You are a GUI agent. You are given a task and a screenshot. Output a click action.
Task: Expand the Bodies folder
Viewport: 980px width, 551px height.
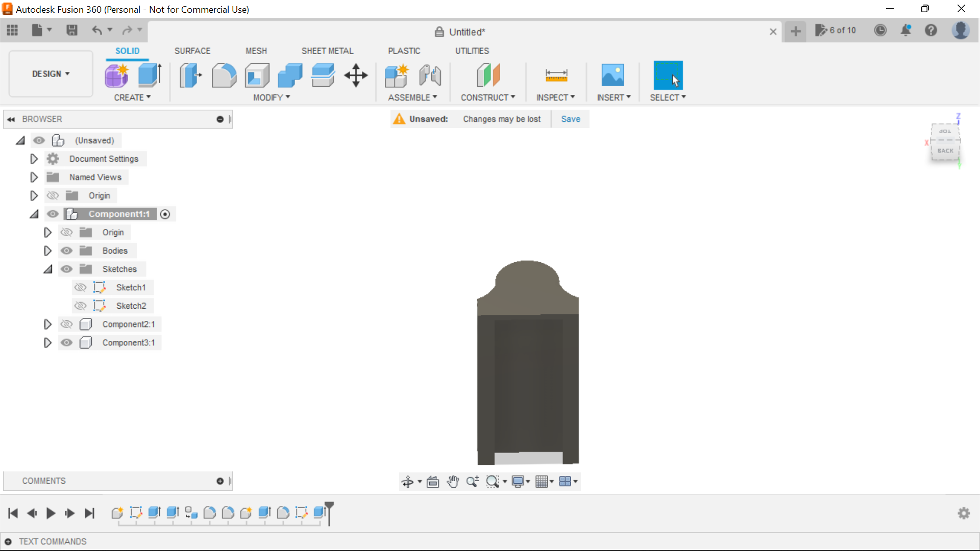click(x=47, y=251)
